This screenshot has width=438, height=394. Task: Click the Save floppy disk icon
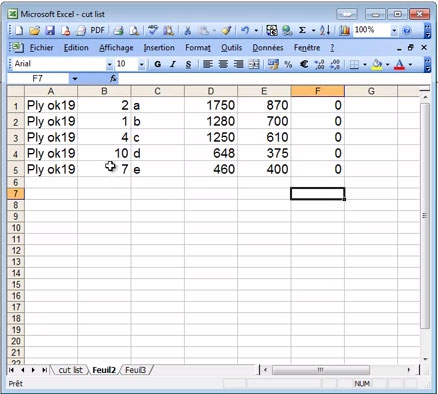click(50, 31)
